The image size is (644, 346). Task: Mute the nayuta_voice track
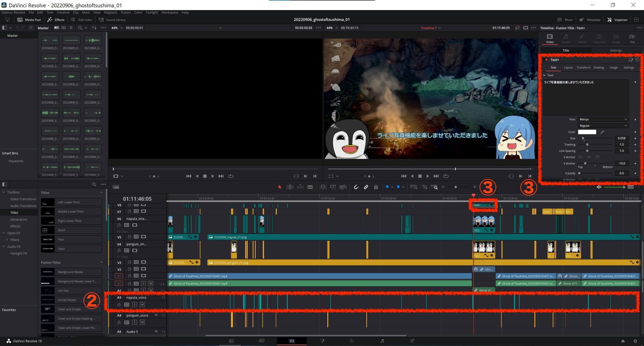click(142, 304)
